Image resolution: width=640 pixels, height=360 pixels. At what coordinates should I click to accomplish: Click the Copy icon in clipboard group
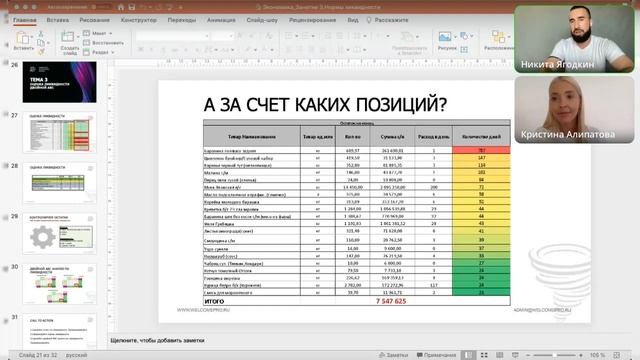[x=40, y=42]
